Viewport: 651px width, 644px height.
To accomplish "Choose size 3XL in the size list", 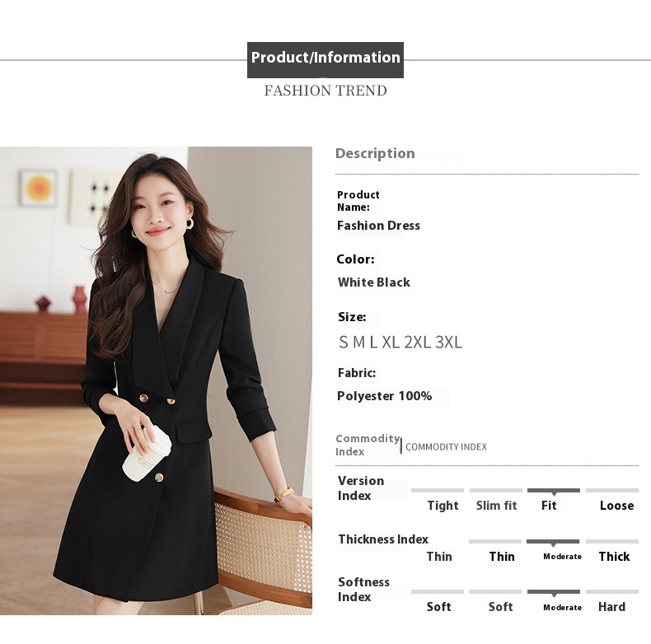I will (448, 342).
